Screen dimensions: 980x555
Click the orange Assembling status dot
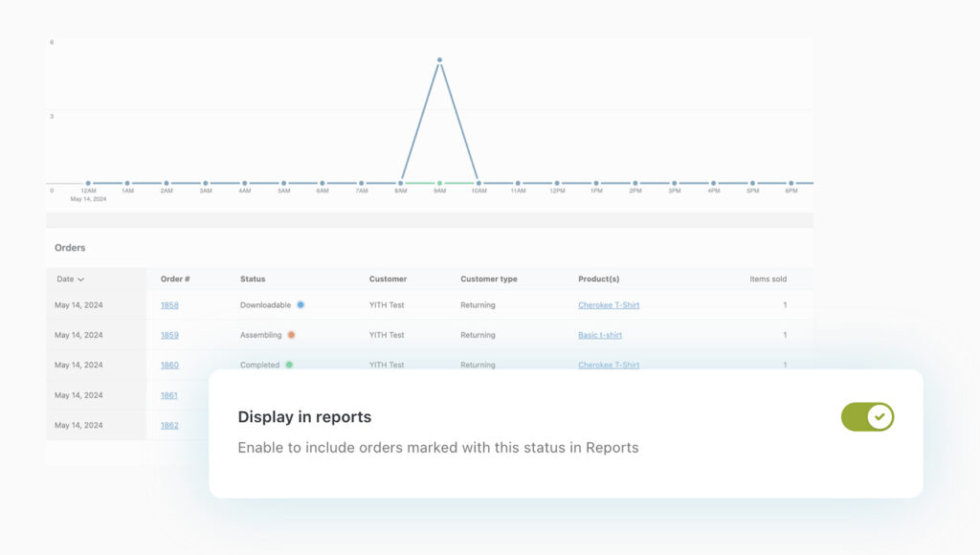tap(291, 335)
